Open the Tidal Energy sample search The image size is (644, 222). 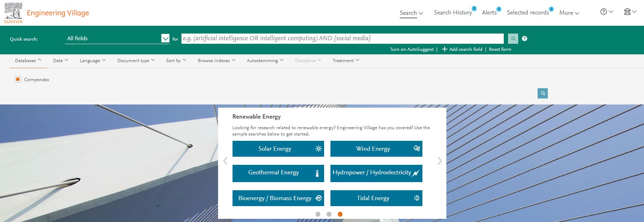coord(376,198)
